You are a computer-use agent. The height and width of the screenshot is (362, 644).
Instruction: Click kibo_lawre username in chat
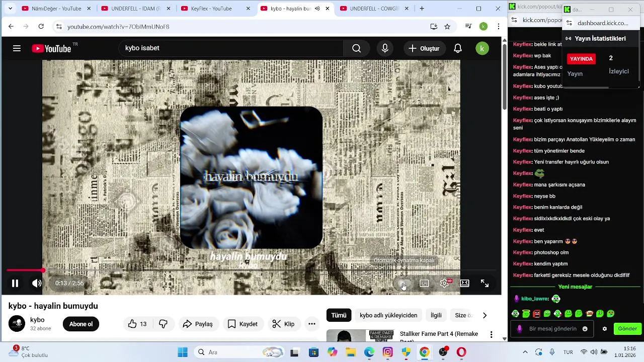tap(534, 299)
